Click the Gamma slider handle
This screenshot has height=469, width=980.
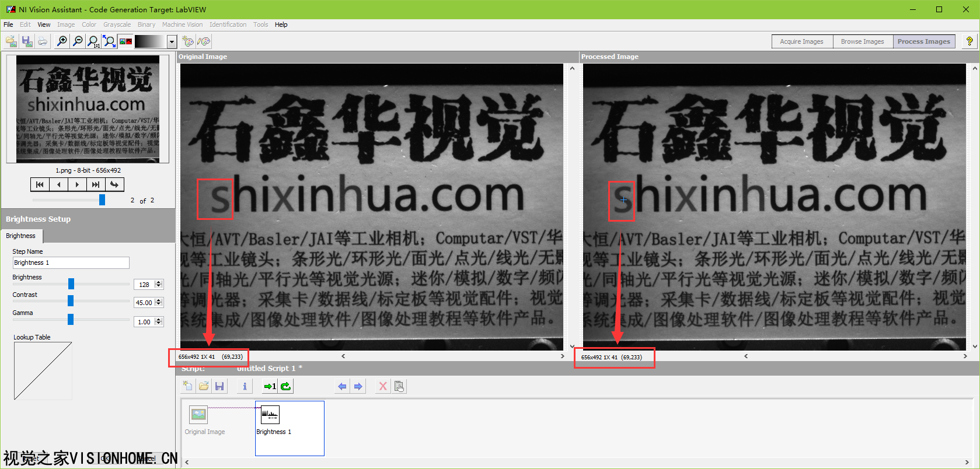point(71,319)
